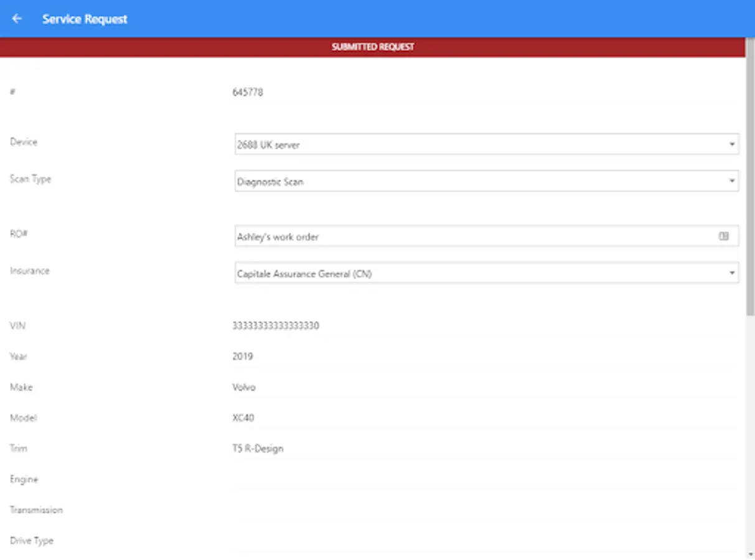The height and width of the screenshot is (560, 755).
Task: Open the Device dropdown showing 2688 UK server
Action: tap(487, 144)
